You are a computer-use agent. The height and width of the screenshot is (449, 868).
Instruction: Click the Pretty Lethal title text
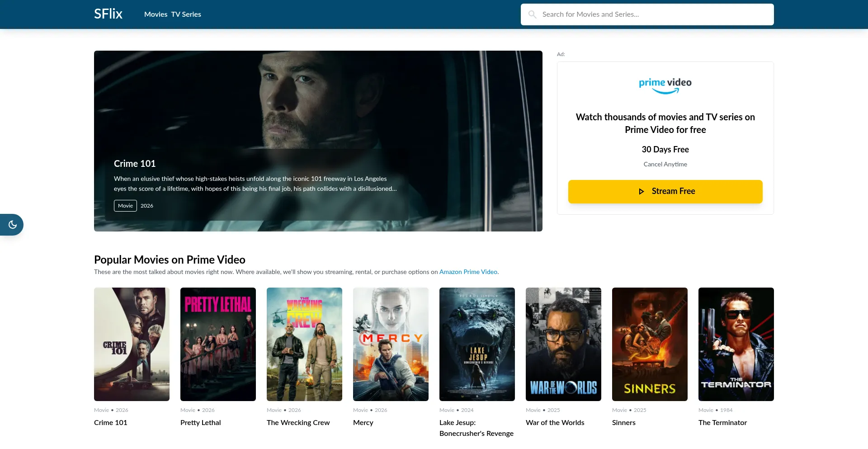click(201, 423)
